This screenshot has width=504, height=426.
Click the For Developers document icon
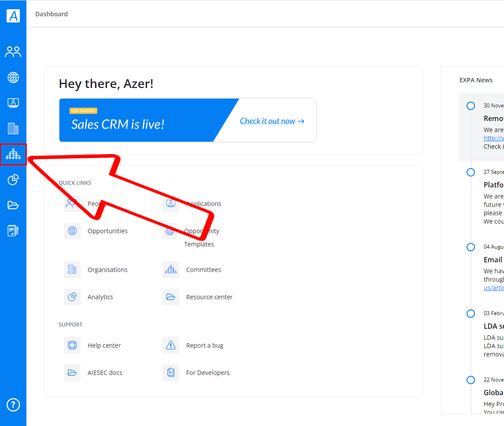coord(171,373)
